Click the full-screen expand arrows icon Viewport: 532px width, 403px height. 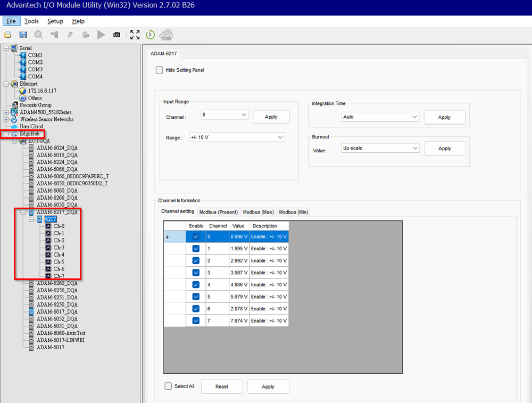point(135,35)
